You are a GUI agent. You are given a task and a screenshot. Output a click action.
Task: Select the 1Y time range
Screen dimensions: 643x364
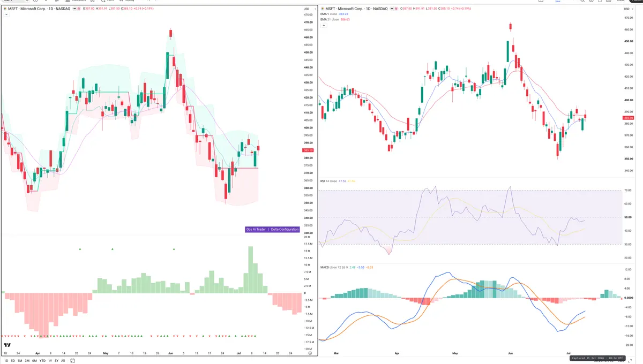(50, 361)
